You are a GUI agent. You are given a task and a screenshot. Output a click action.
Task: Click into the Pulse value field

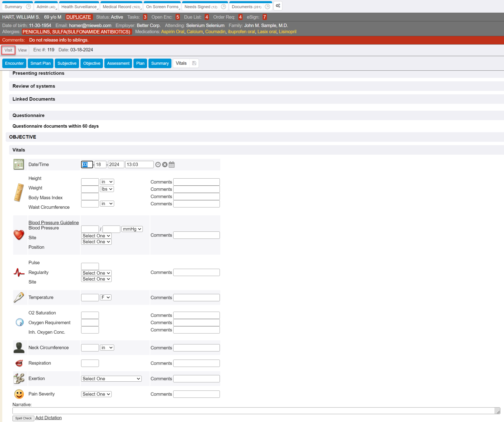coord(90,266)
